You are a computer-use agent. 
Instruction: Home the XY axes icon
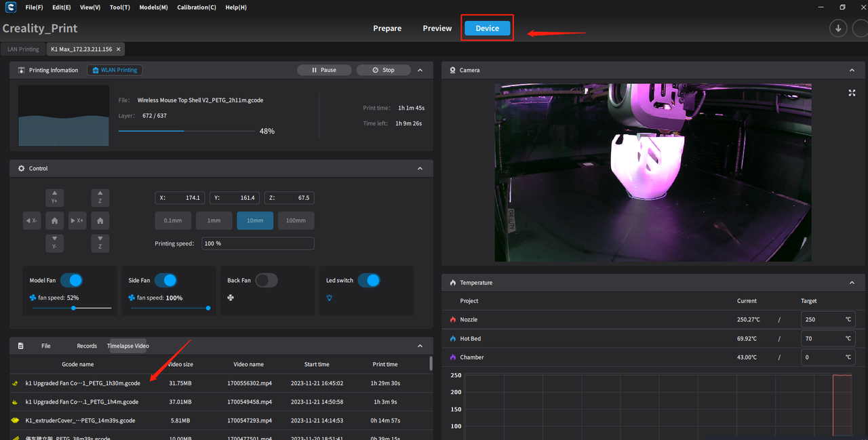pos(54,220)
